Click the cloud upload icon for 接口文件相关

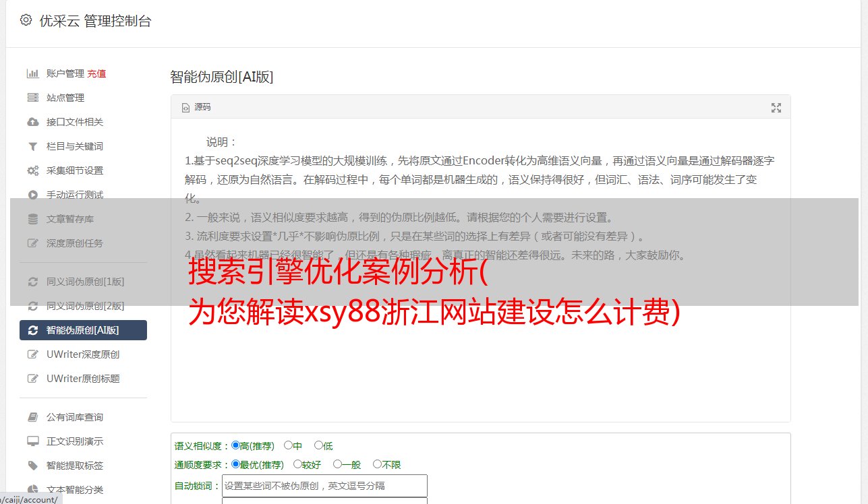(x=32, y=122)
